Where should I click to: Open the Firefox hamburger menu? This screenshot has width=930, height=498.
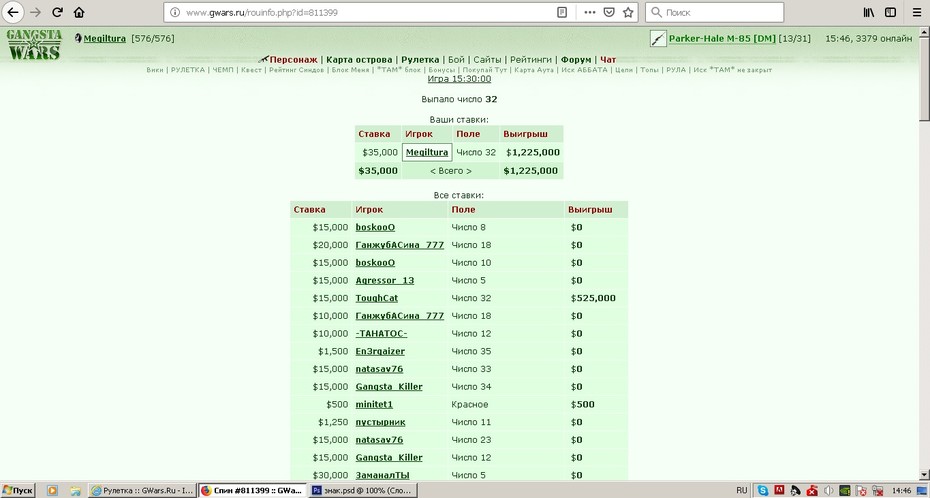pyautogui.click(x=916, y=12)
